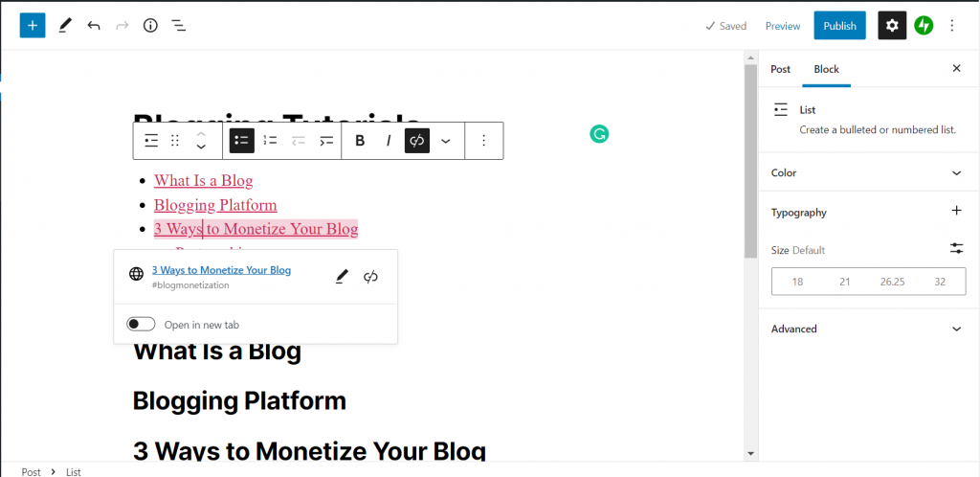Open the document details info icon

coord(150,26)
